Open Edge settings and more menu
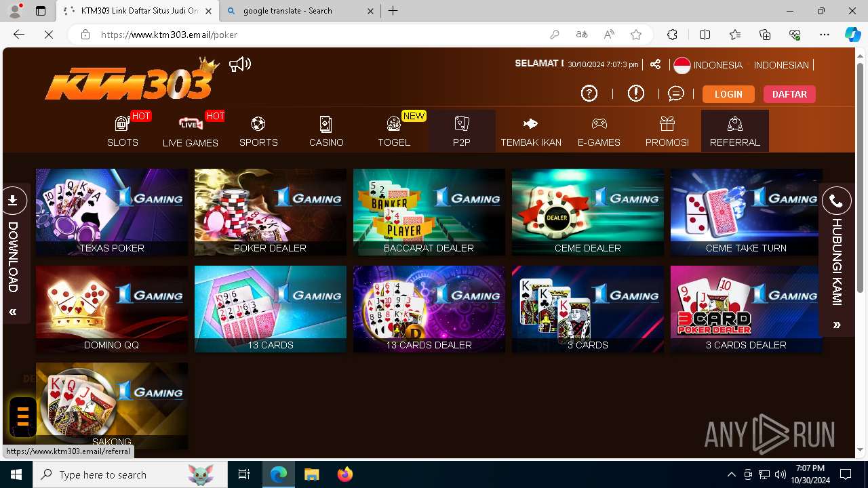The width and height of the screenshot is (868, 488). pyautogui.click(x=825, y=35)
